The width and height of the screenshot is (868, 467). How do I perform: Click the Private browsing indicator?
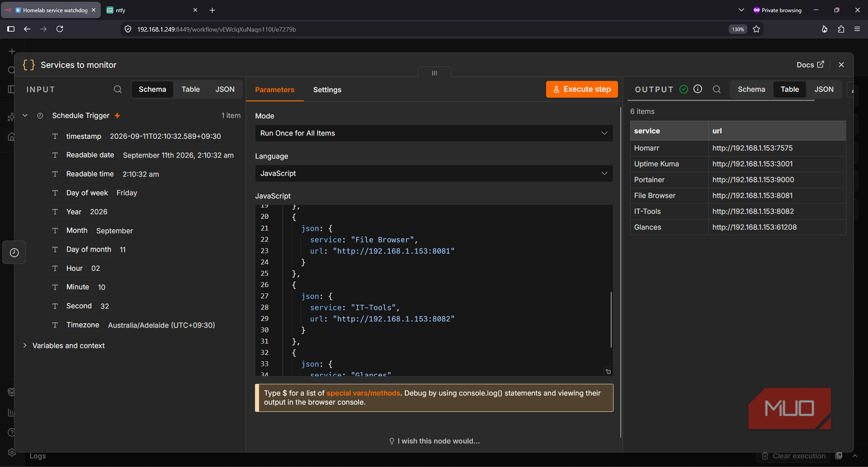pos(777,10)
